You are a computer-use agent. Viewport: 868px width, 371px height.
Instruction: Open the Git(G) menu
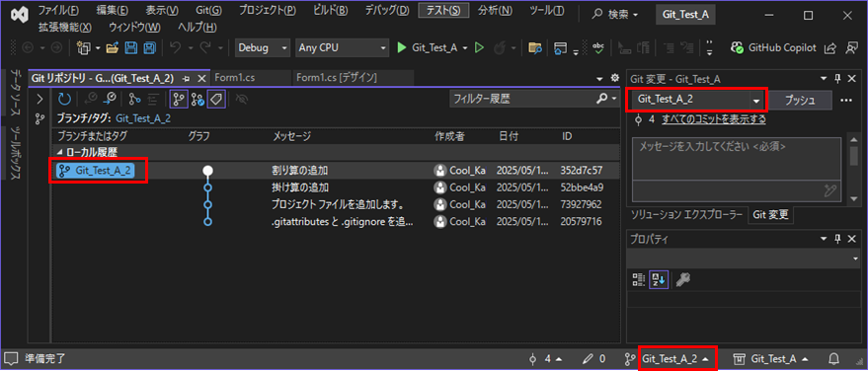(x=208, y=11)
